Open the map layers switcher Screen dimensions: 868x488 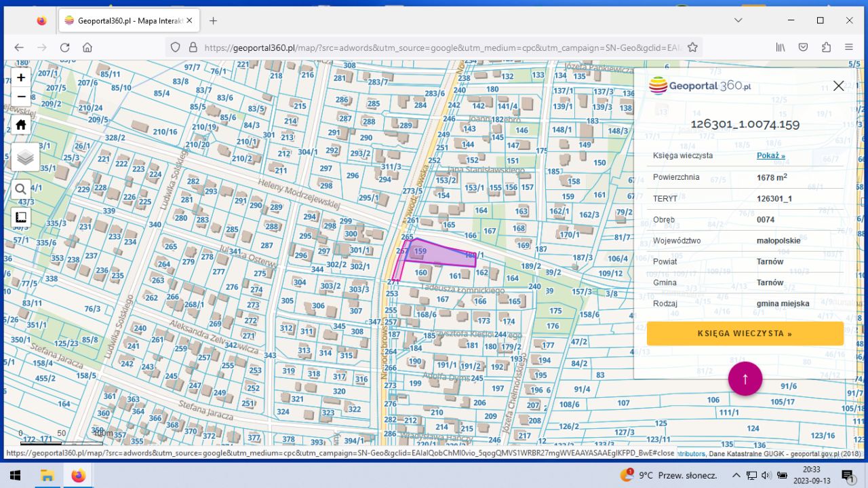(25, 157)
